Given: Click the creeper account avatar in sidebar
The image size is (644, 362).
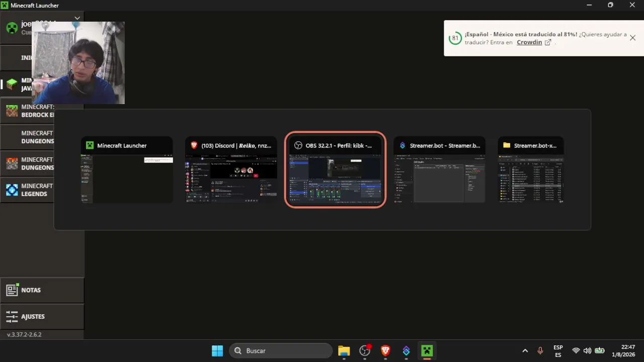Looking at the screenshot, I should pos(12,28).
